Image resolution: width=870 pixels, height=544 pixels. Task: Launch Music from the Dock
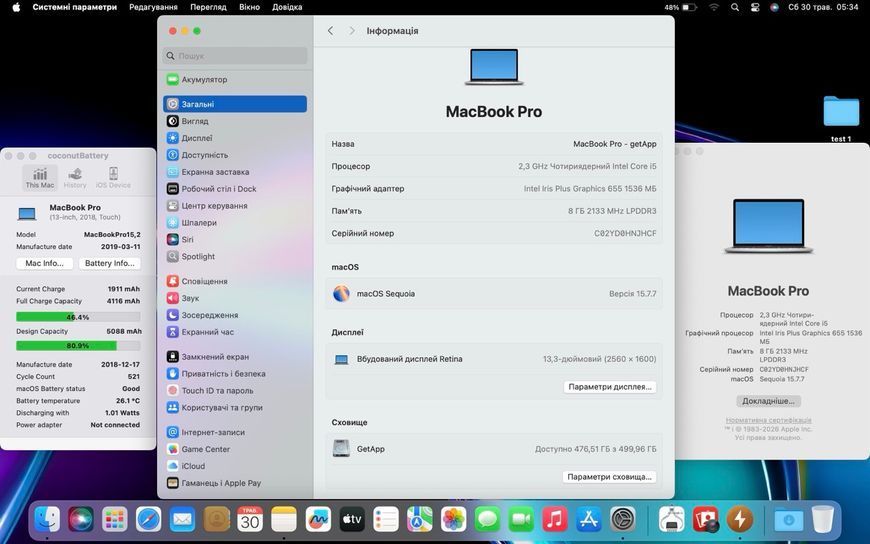pos(554,520)
